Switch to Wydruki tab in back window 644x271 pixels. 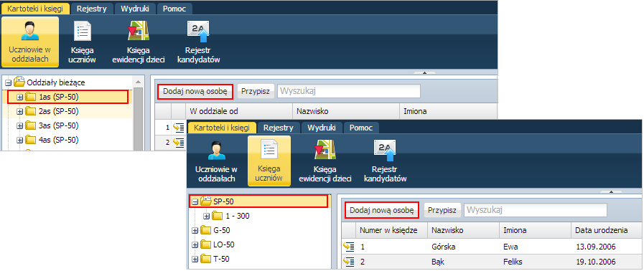point(135,9)
